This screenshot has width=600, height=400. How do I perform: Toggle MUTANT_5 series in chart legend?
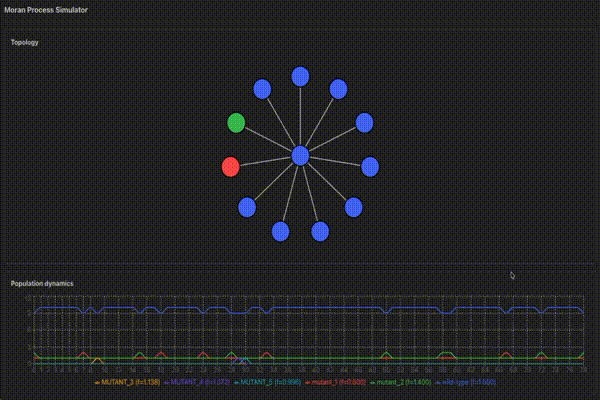[x=267, y=382]
